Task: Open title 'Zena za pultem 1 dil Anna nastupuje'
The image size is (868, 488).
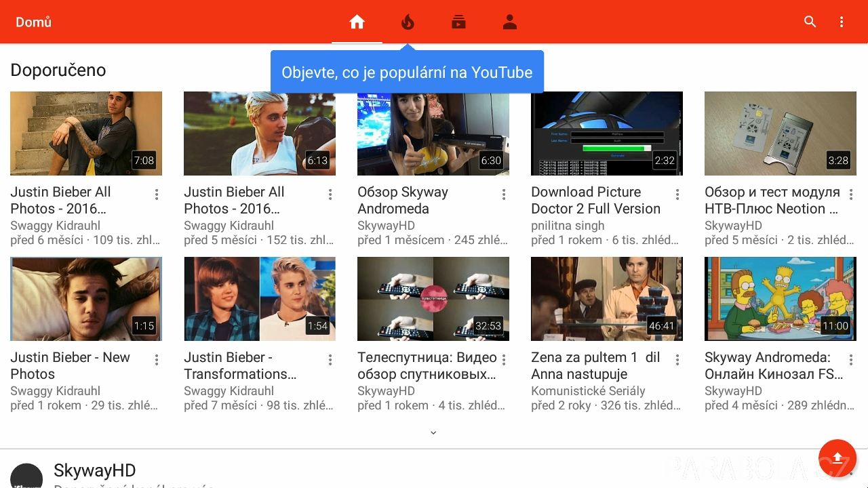Action: pyautogui.click(x=595, y=365)
